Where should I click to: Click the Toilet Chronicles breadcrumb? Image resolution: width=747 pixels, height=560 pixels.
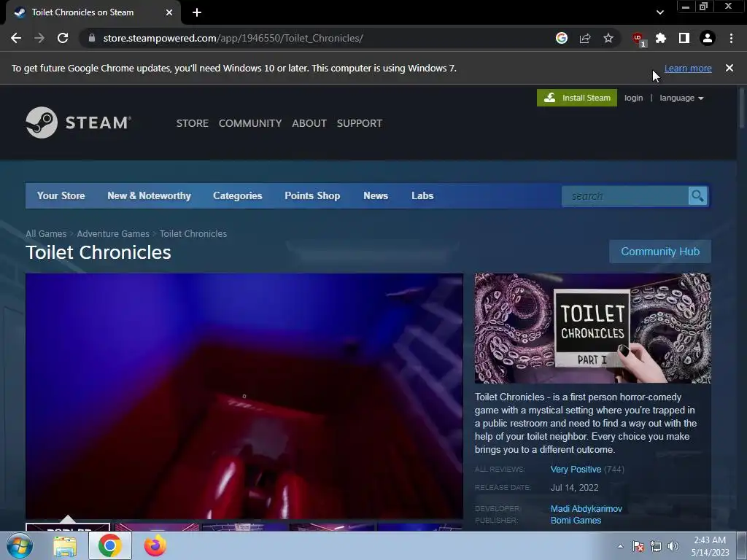coord(193,234)
